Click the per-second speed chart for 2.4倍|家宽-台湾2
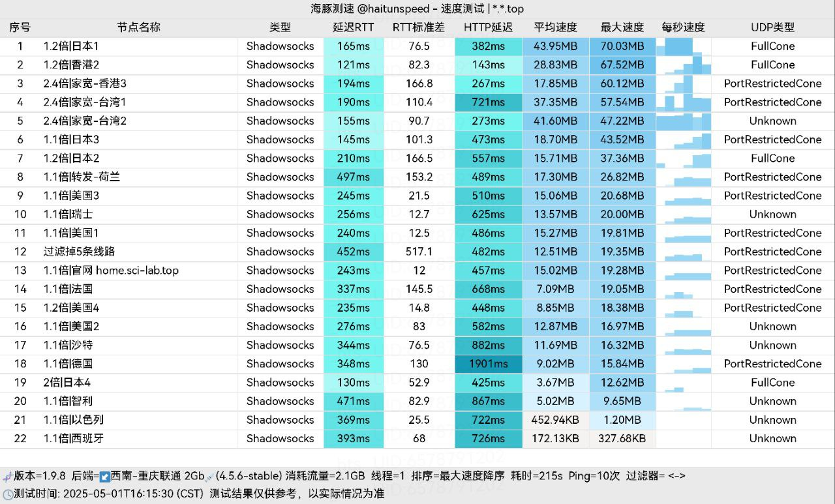This screenshot has width=835, height=504. [683, 121]
